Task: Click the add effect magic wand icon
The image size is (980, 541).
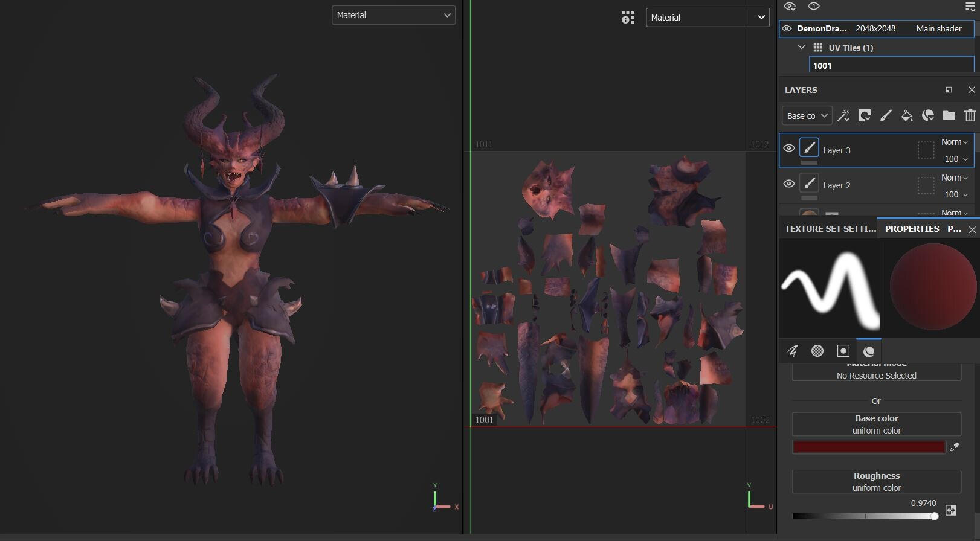Action: (843, 115)
